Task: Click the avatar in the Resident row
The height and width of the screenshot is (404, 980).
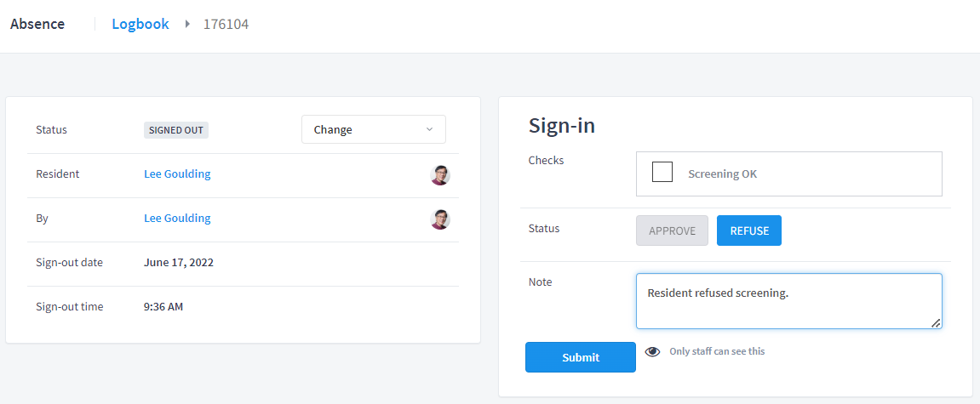Action: [441, 175]
